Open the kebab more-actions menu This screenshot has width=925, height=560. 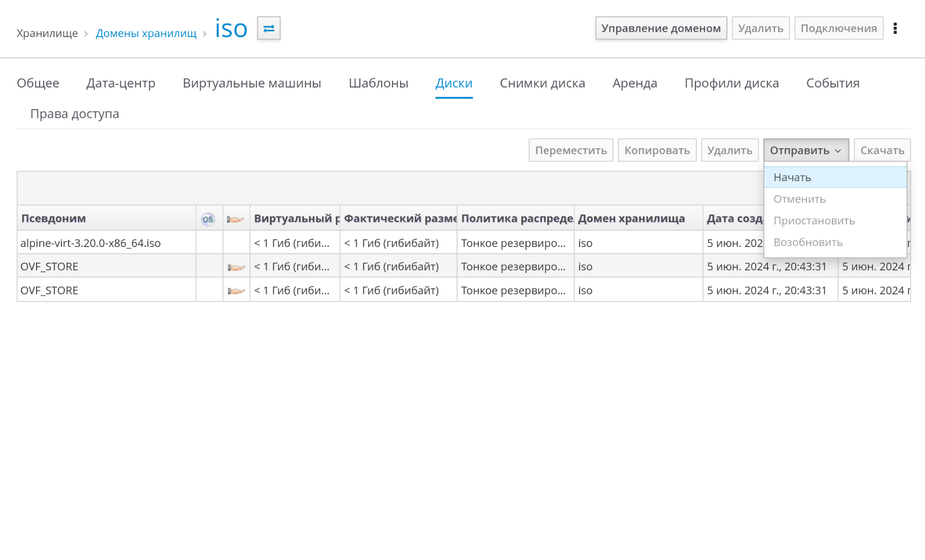pos(895,28)
